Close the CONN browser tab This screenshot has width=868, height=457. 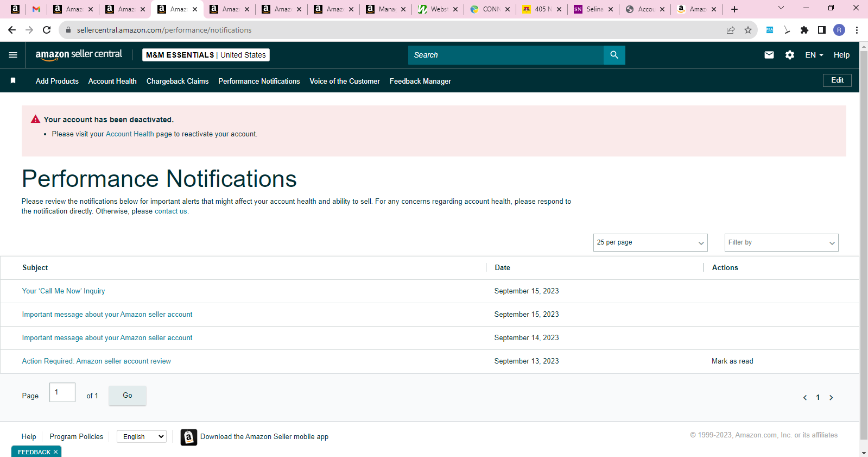click(508, 9)
